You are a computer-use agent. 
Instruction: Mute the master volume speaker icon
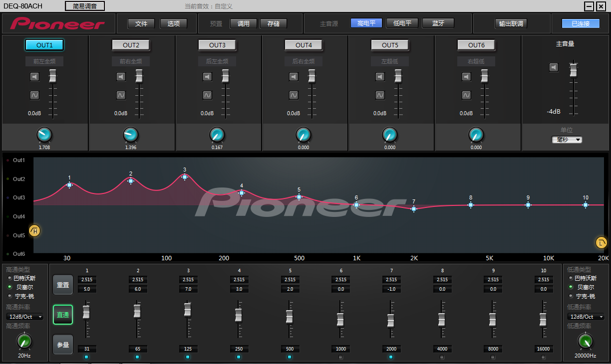(554, 67)
